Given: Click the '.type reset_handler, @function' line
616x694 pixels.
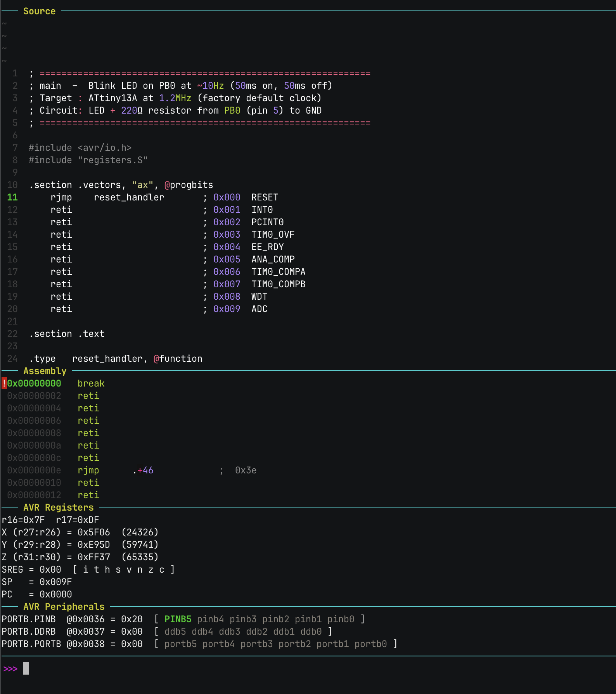Looking at the screenshot, I should coord(116,359).
